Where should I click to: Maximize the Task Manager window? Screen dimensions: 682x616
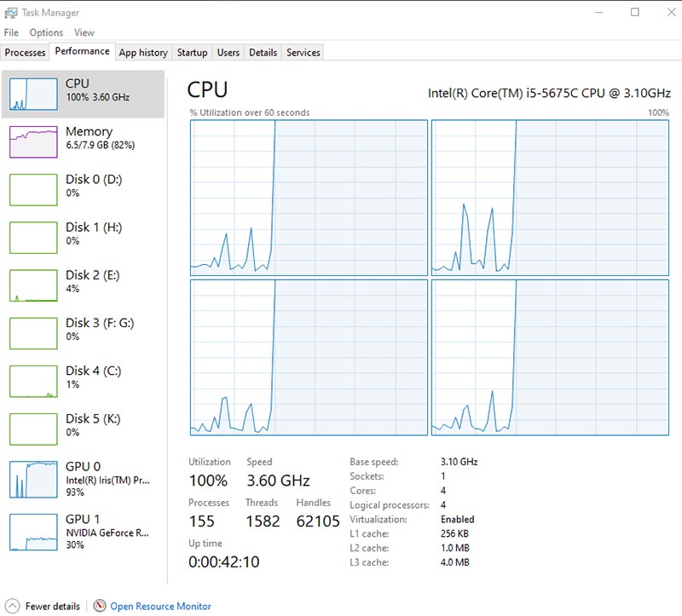[635, 12]
